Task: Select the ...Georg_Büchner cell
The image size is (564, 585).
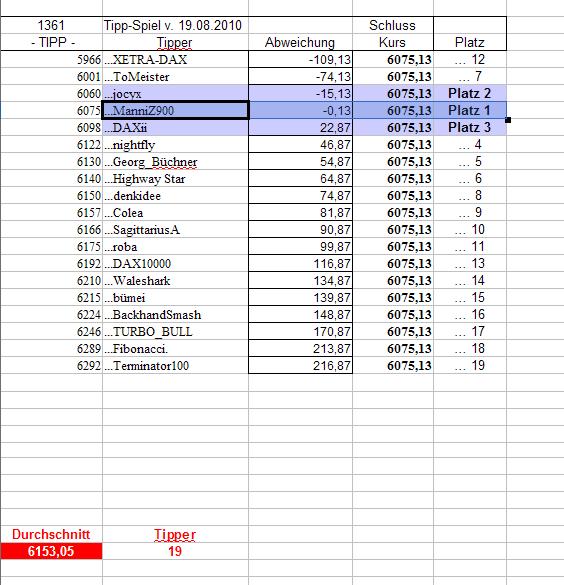Action: 175,162
